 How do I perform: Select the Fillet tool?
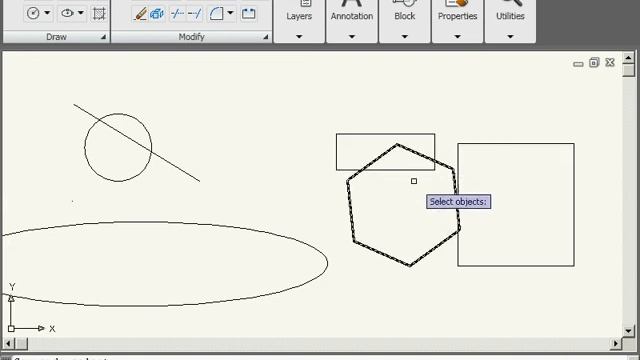216,14
